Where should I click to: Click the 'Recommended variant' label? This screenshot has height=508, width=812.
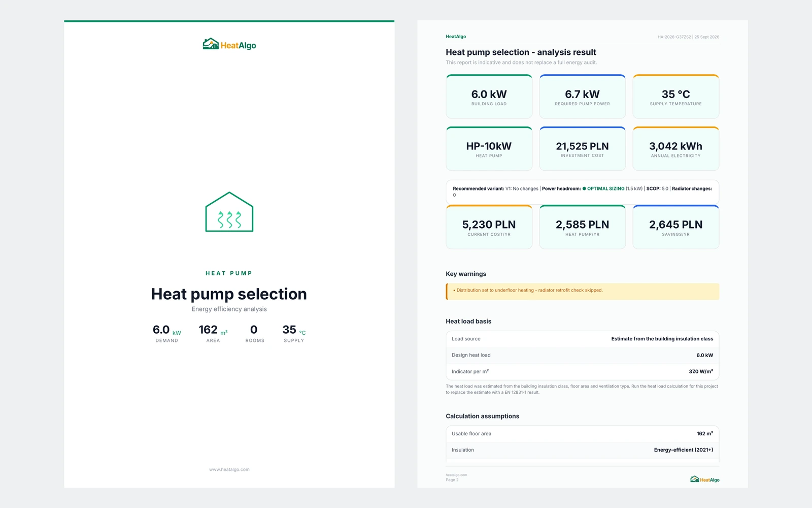click(479, 188)
